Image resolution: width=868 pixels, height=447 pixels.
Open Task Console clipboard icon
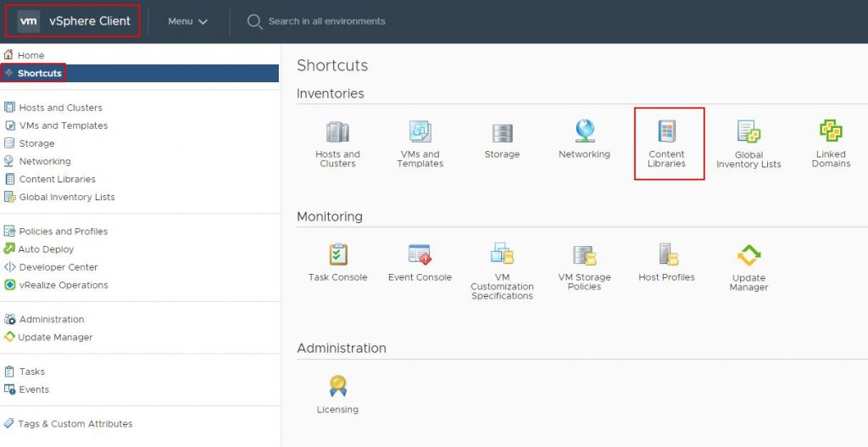pos(337,254)
